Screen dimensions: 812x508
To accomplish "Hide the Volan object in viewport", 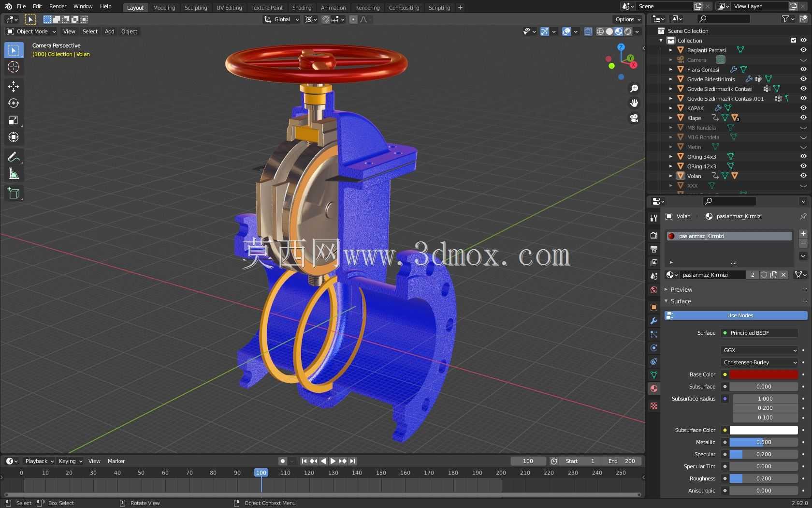I will point(803,176).
